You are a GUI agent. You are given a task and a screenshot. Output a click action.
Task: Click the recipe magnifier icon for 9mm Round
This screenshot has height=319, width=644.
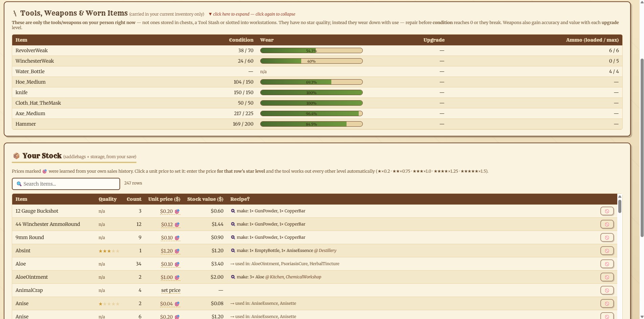point(233,237)
